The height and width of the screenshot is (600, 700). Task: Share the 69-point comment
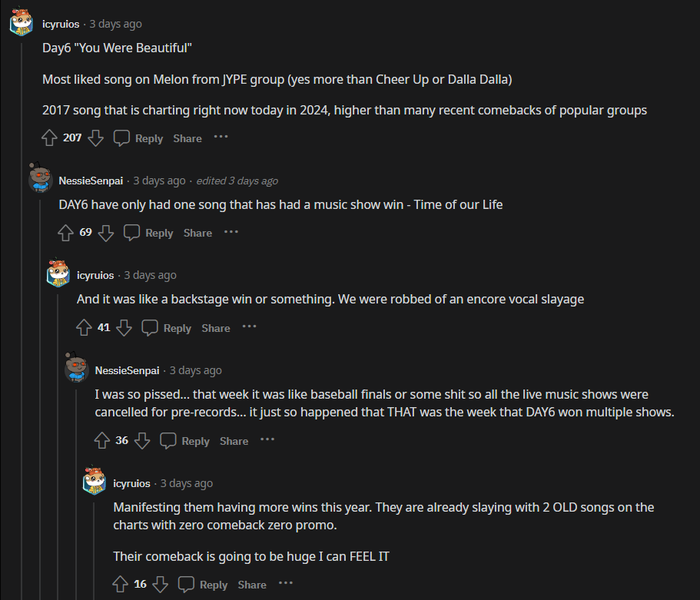197,233
